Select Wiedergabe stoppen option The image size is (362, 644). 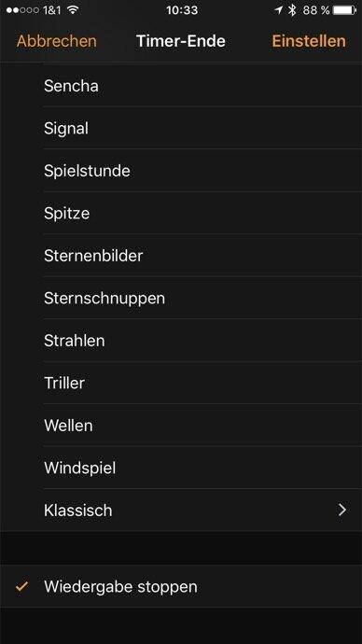181,586
